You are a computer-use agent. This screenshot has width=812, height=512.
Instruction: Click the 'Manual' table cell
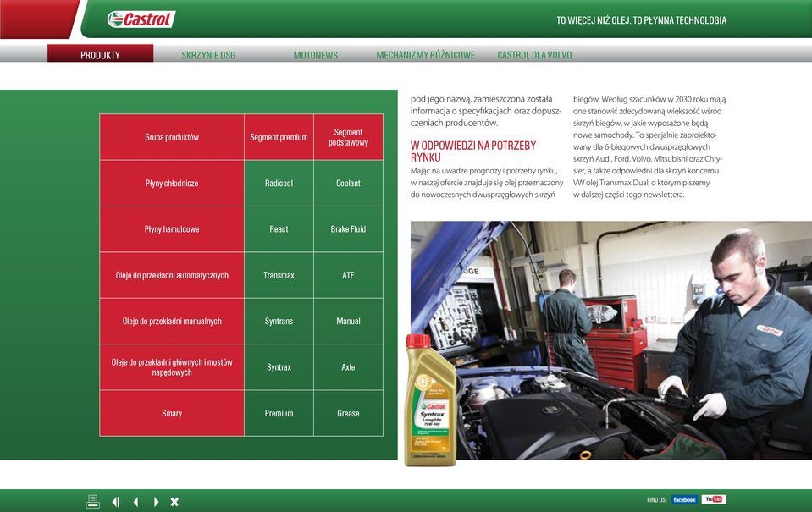348,321
